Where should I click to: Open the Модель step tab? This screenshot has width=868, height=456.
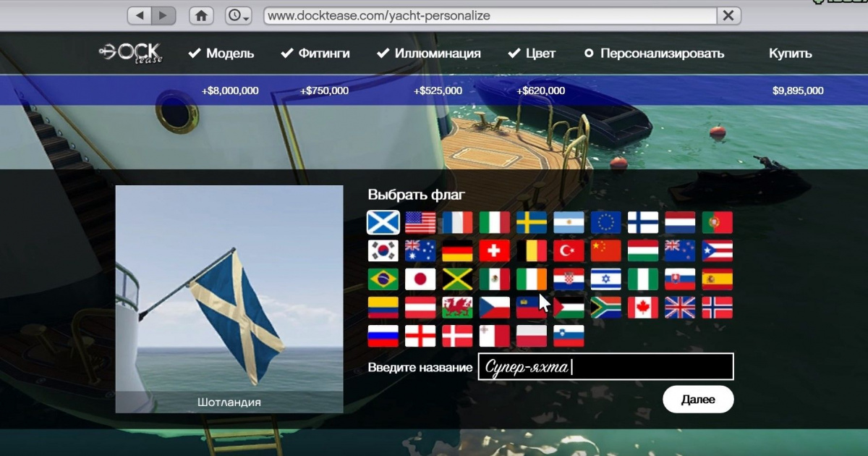tap(221, 54)
